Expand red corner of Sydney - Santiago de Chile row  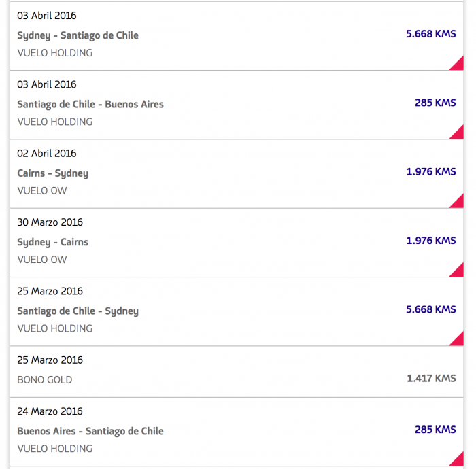coord(459,65)
